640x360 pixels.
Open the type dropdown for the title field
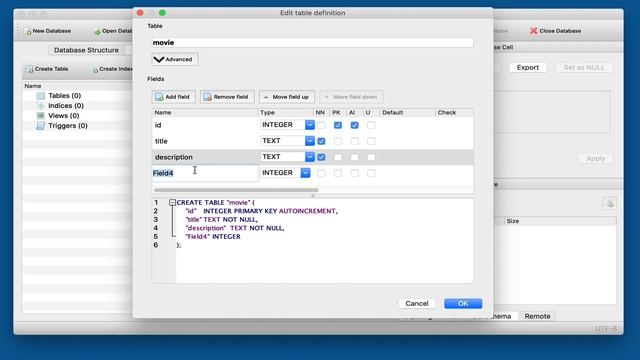pyautogui.click(x=309, y=140)
